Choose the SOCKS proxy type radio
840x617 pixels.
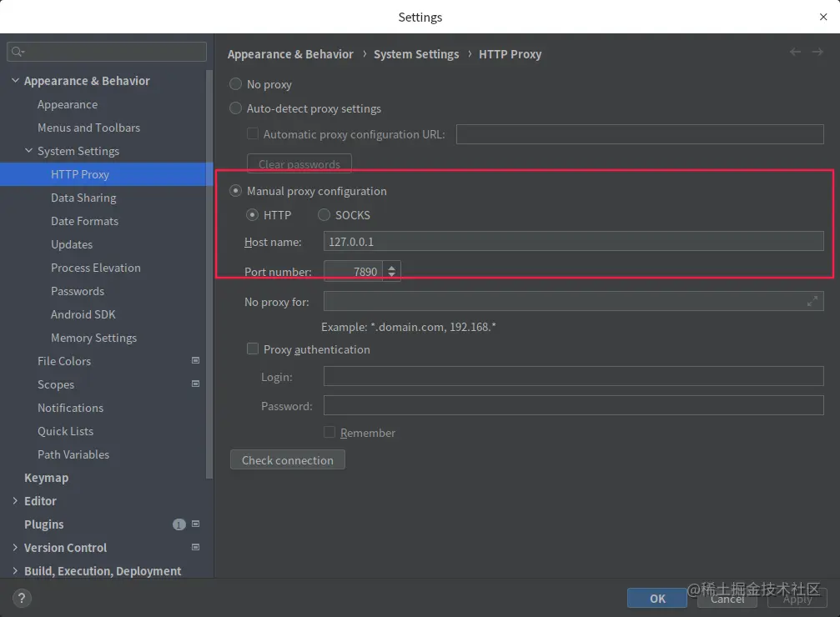point(324,215)
